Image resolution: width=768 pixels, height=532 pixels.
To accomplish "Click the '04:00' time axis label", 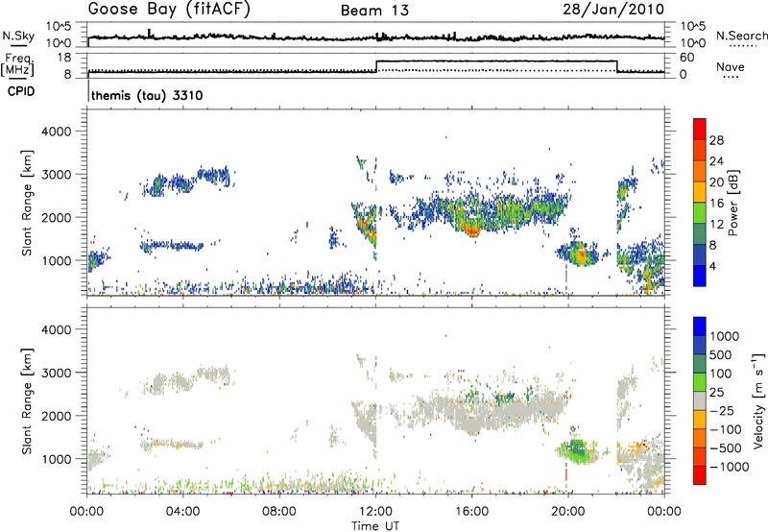I will (x=182, y=512).
